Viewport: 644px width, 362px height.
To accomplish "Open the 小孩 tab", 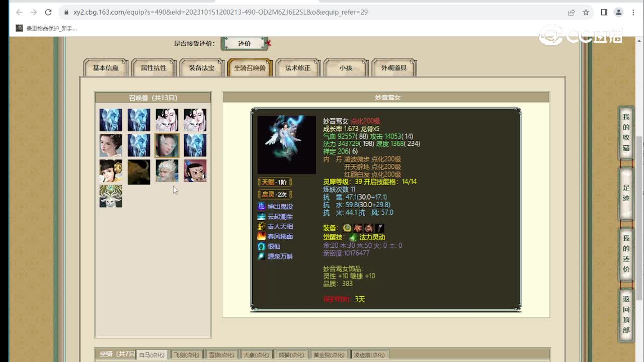I will pos(346,68).
